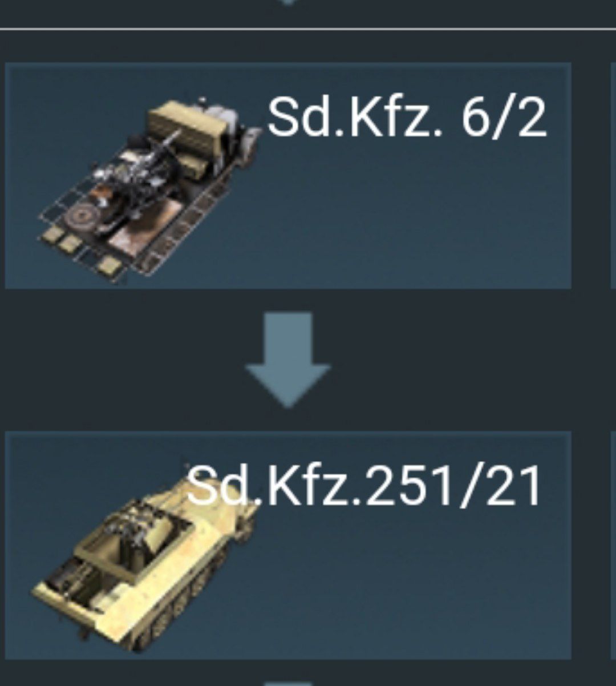Select the partially visible card beside Sd.Kfz.251/21

pyautogui.click(x=613, y=546)
